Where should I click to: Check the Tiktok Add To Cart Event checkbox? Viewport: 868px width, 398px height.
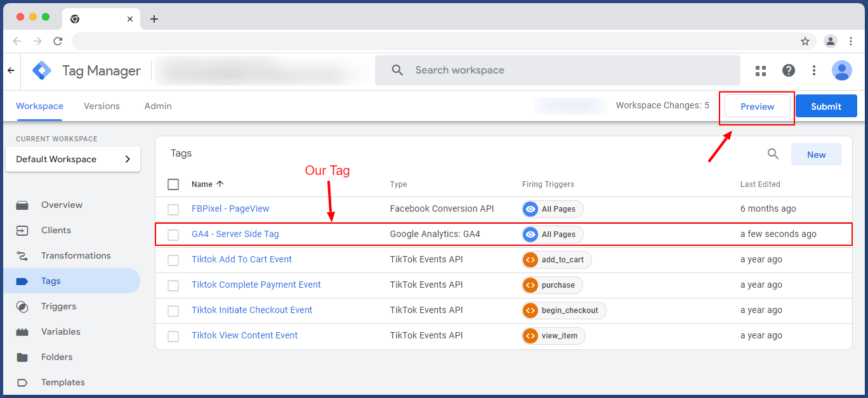pos(173,260)
